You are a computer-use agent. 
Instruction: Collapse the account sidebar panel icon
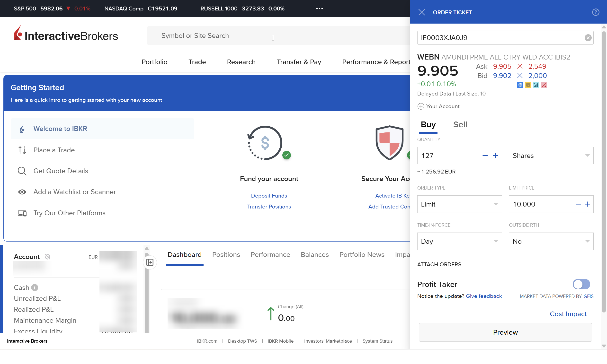coord(150,262)
